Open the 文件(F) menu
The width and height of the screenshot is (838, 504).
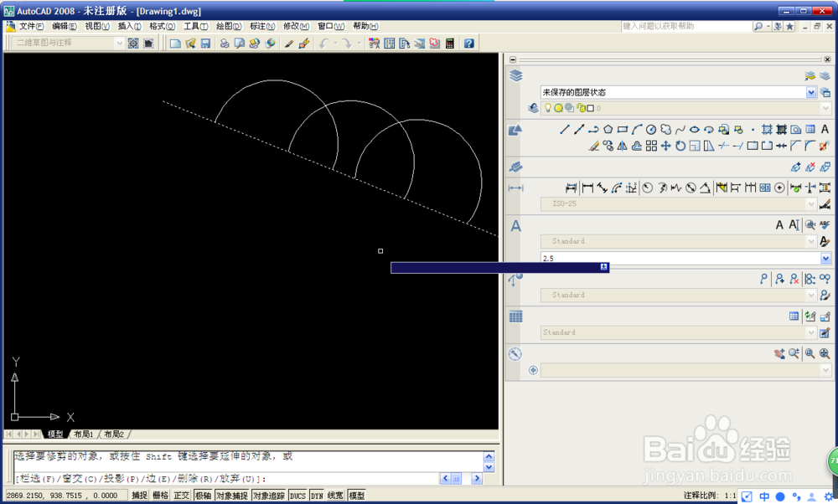tap(31, 26)
